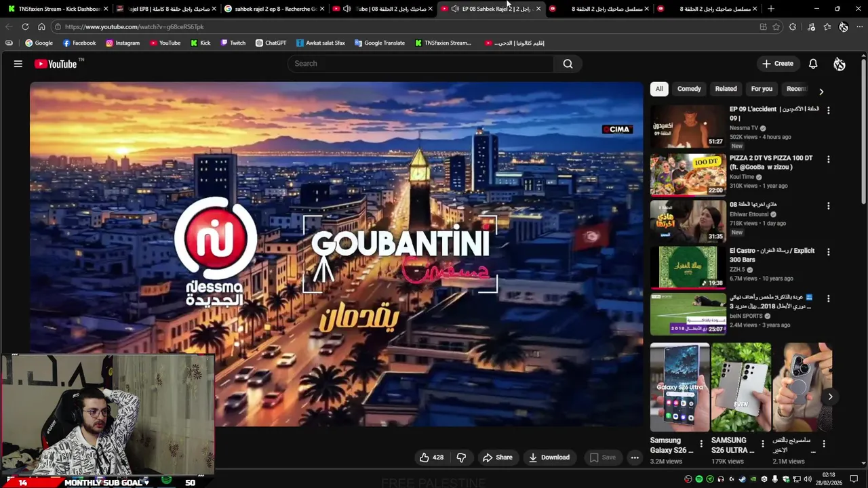
Task: Open the Google bookmark
Action: coord(39,43)
